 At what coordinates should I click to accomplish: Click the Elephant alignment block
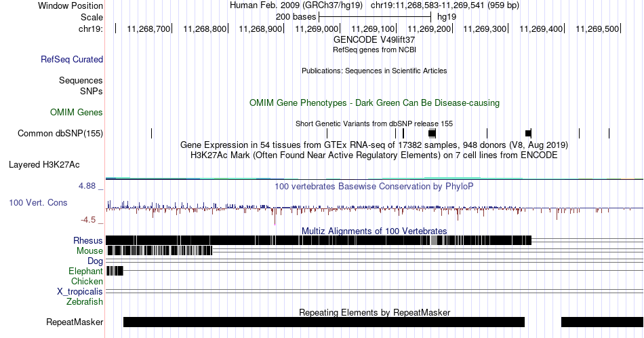tap(115, 271)
